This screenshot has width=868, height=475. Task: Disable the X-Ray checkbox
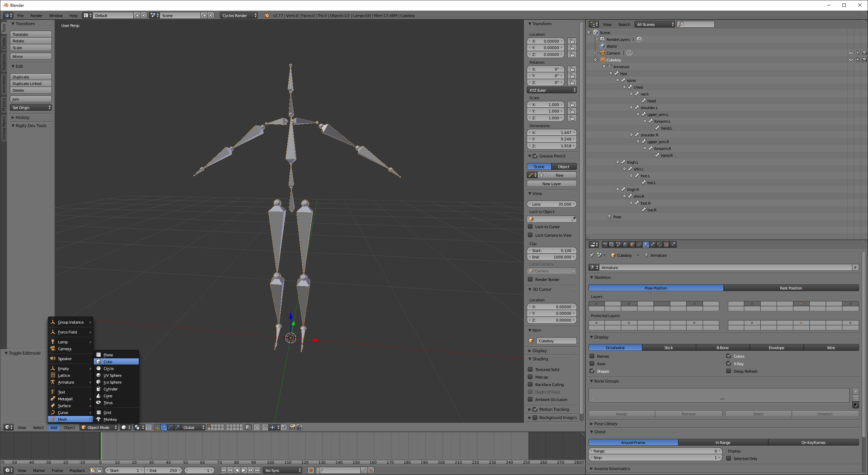(x=729, y=363)
